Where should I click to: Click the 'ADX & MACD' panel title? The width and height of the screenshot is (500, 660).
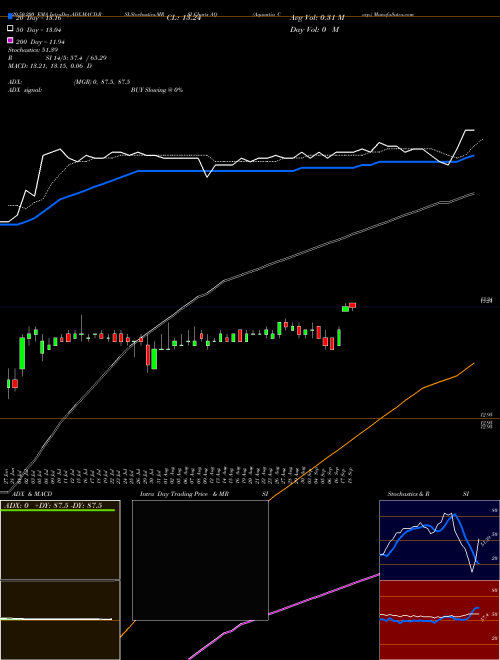coord(32,494)
